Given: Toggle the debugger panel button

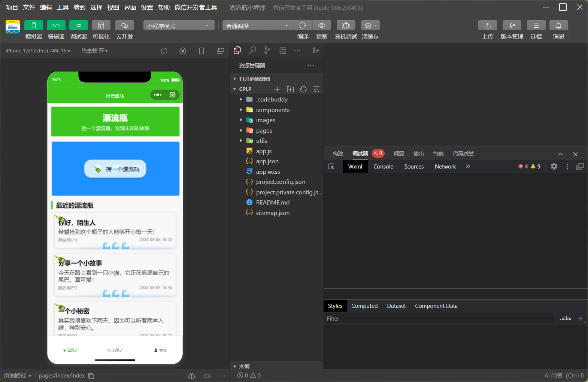Looking at the screenshot, I should coord(79,25).
